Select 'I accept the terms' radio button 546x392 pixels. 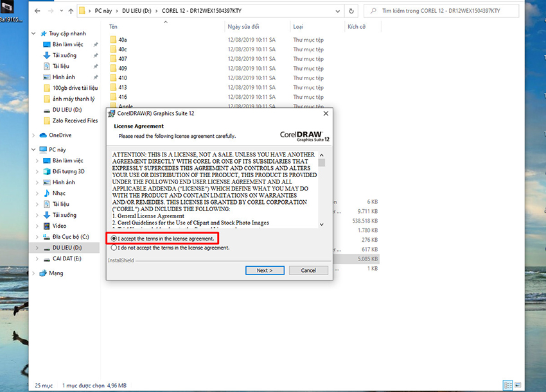(114, 239)
